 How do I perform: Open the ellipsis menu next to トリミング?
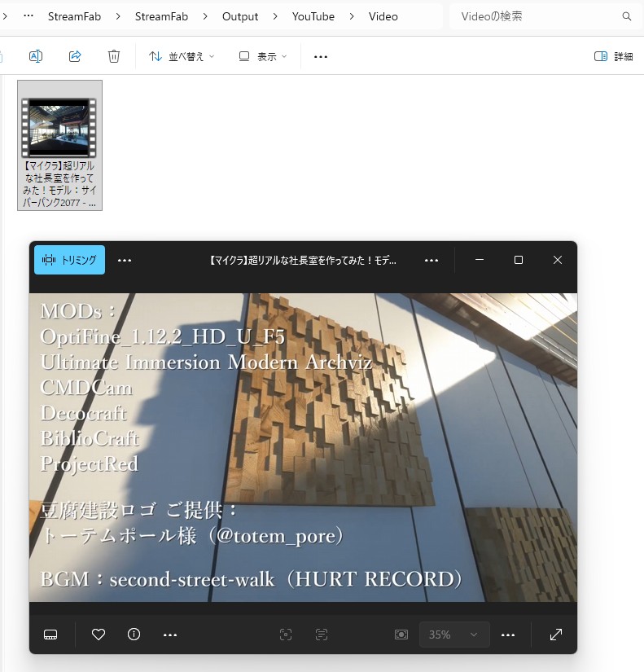(125, 260)
